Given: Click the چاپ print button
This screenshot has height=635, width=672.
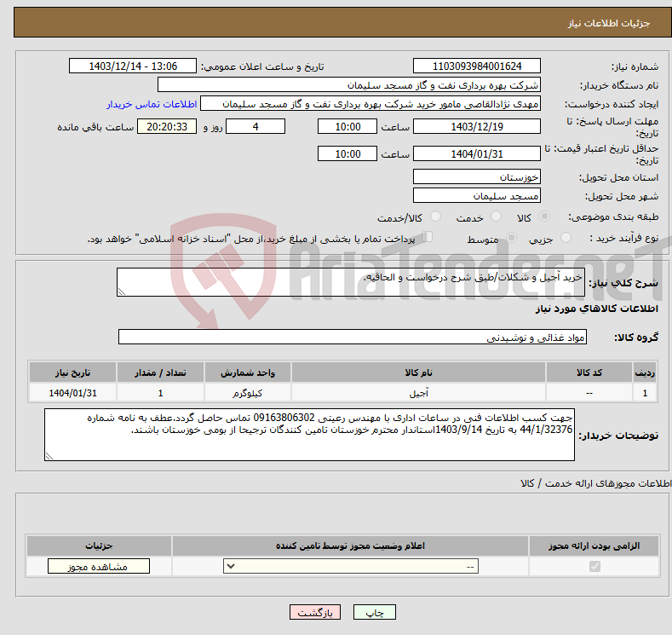Looking at the screenshot, I should pos(374,612).
